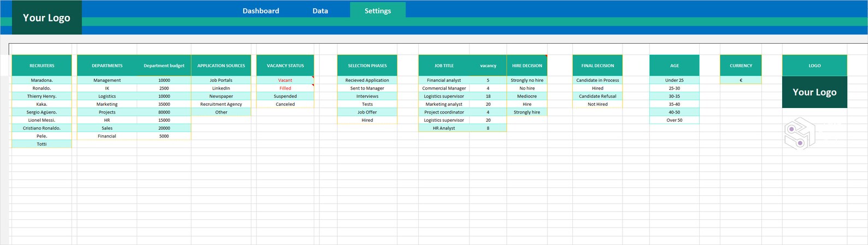868x245 pixels.
Task: Click the recruiter cell Sergio Agüero.
Action: [x=42, y=112]
